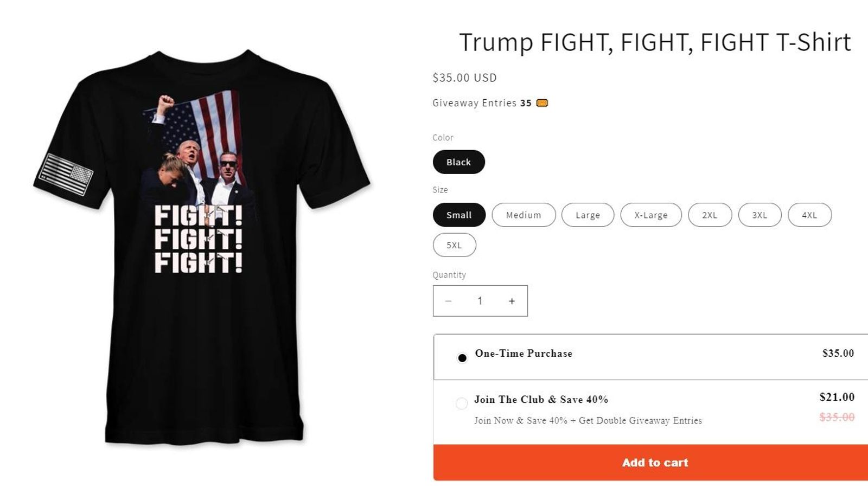Pick the X-Large size

coord(651,215)
